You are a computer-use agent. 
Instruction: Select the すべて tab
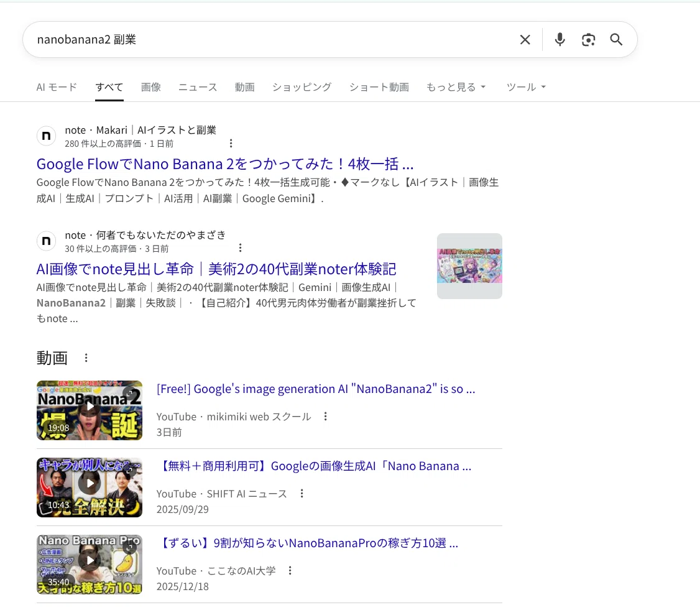click(x=109, y=87)
